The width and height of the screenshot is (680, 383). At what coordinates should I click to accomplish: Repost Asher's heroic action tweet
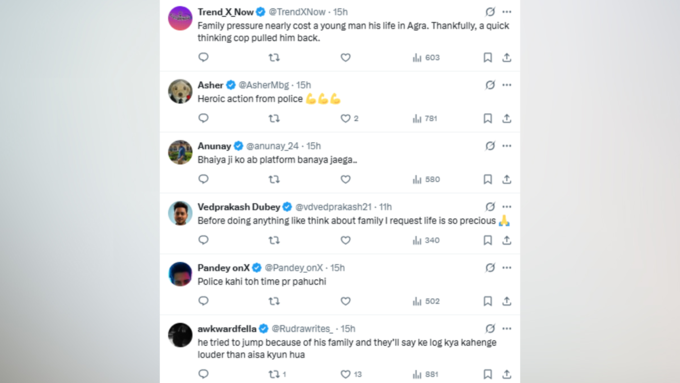point(274,118)
